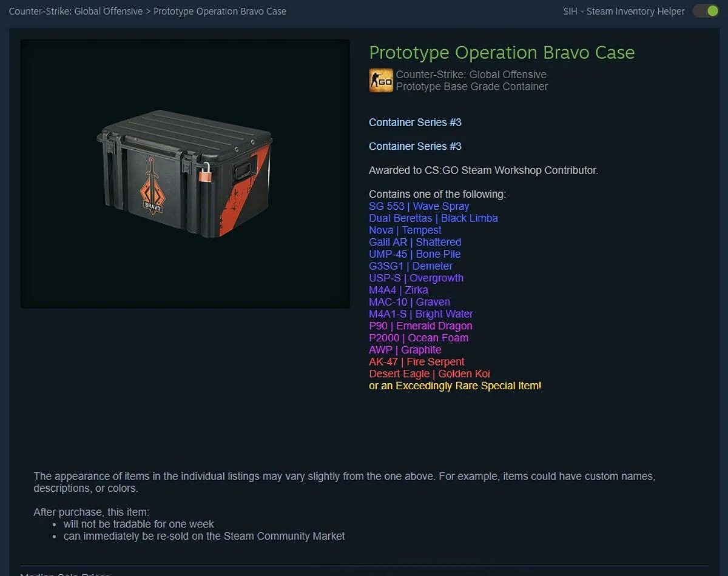Select Galil AR | Shattered item

pyautogui.click(x=415, y=242)
